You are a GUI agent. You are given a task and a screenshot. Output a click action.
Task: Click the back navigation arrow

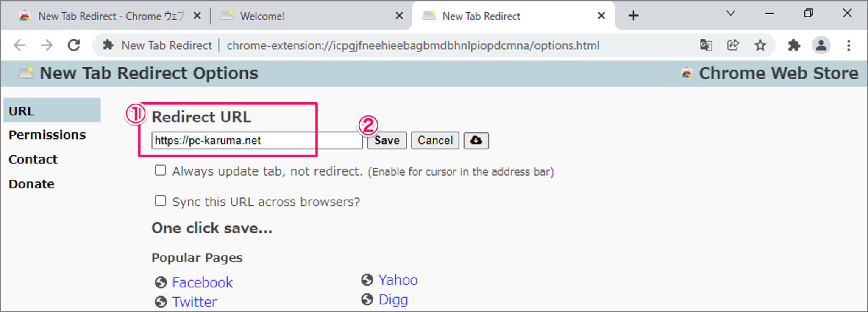click(x=19, y=45)
